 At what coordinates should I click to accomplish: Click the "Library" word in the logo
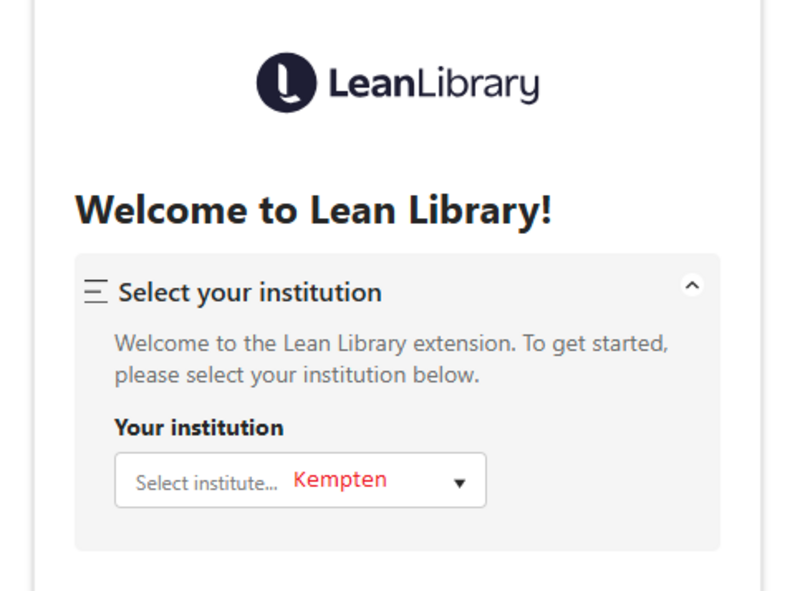click(x=477, y=84)
